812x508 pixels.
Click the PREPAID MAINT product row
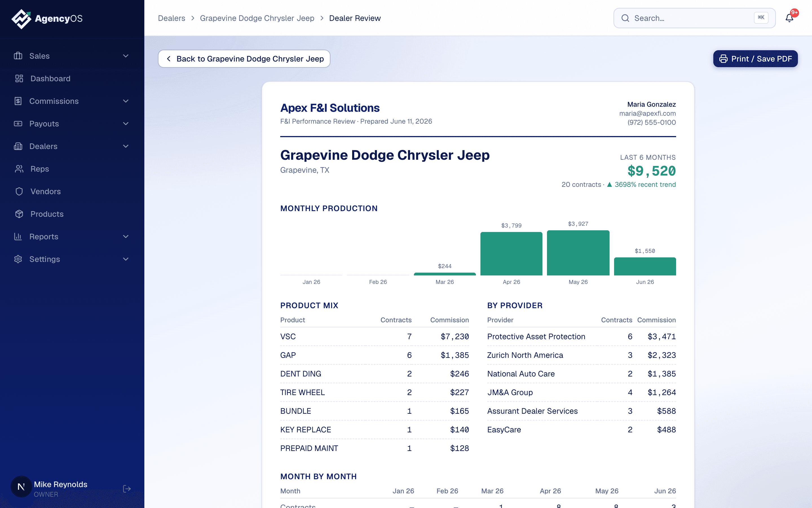374,448
